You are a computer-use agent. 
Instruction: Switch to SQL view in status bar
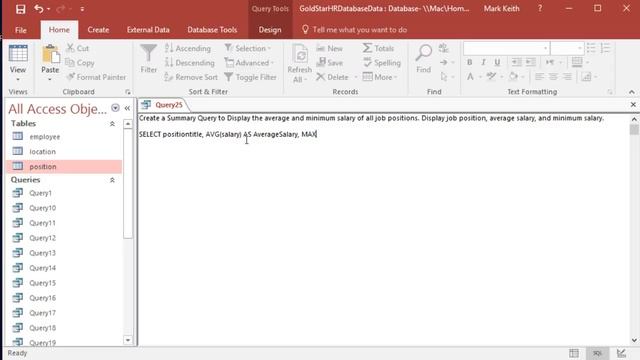[597, 353]
